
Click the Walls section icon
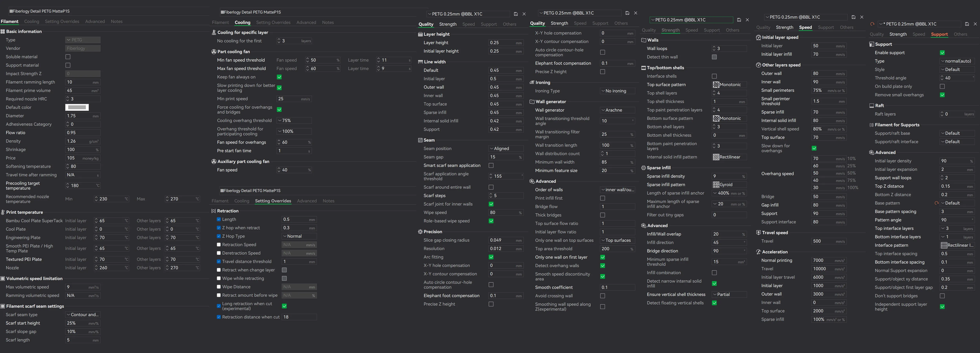tap(644, 40)
